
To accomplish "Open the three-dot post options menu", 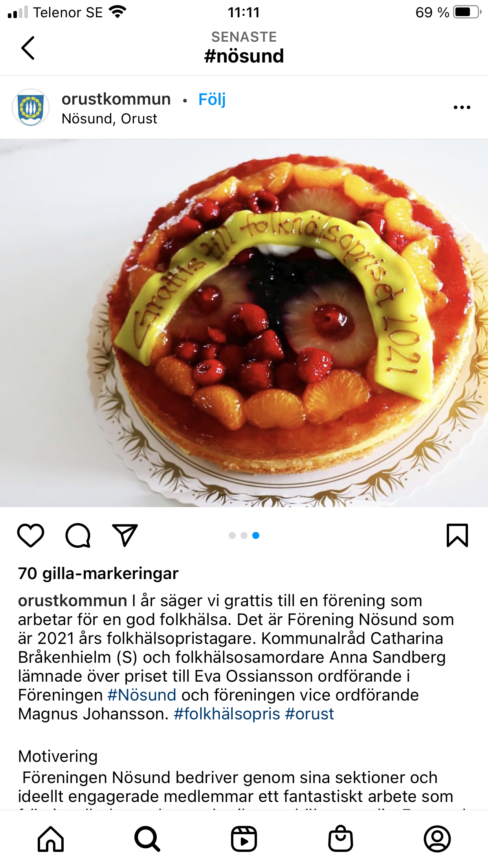I will (x=462, y=107).
